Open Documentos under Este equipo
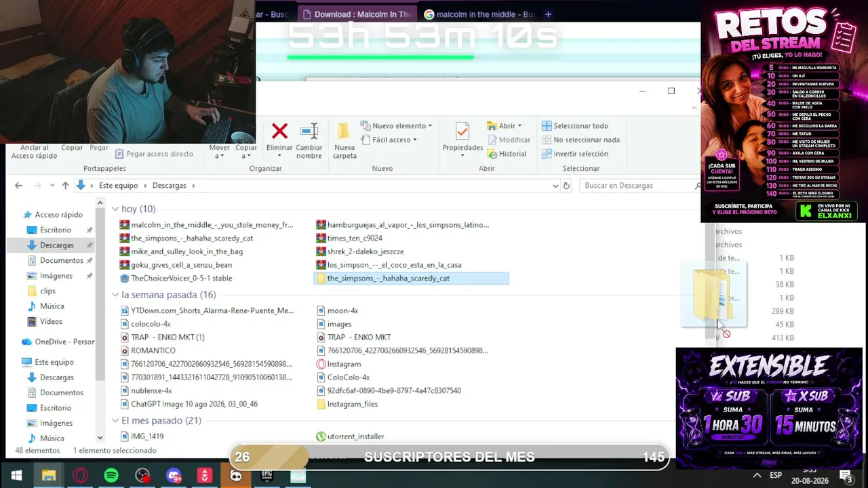This screenshot has height=488, width=868. pyautogui.click(x=54, y=393)
